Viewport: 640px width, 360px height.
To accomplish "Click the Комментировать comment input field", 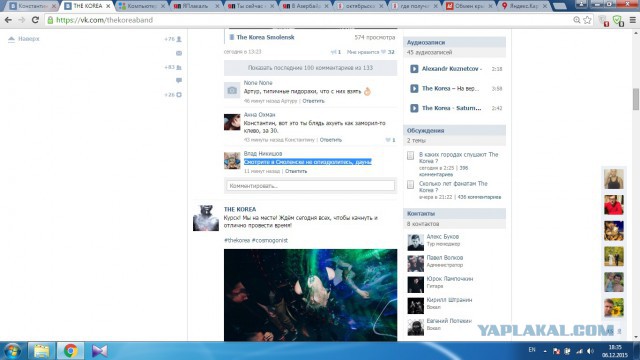I will tap(311, 186).
